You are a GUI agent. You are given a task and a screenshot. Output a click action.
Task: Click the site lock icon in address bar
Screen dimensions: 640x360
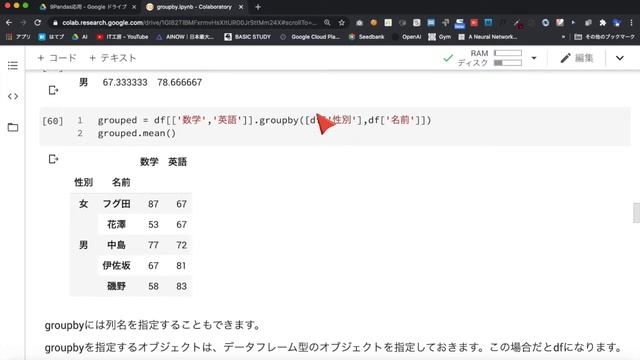coord(55,23)
